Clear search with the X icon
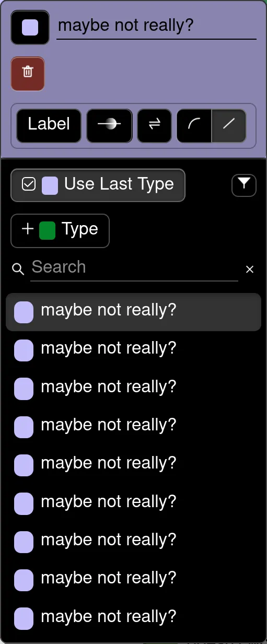The height and width of the screenshot is (644, 267). [x=250, y=269]
